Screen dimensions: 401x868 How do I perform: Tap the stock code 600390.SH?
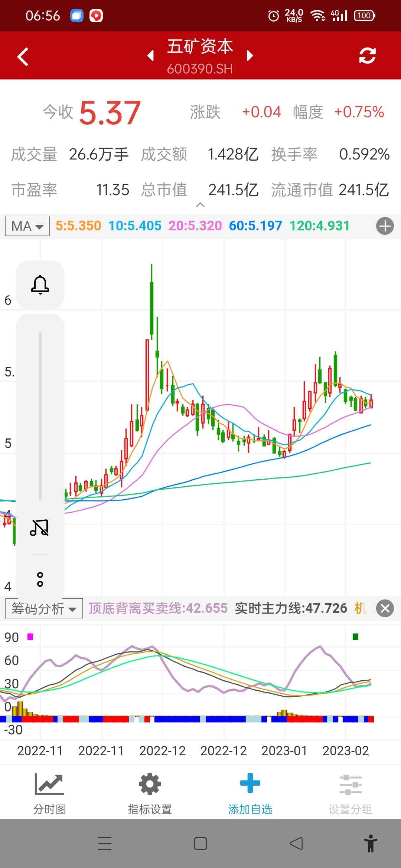tap(200, 69)
